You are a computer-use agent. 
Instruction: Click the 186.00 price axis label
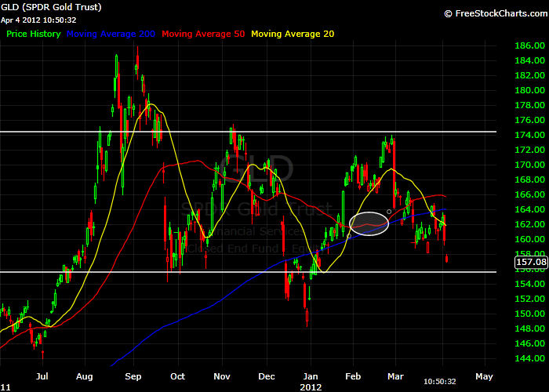[531, 46]
